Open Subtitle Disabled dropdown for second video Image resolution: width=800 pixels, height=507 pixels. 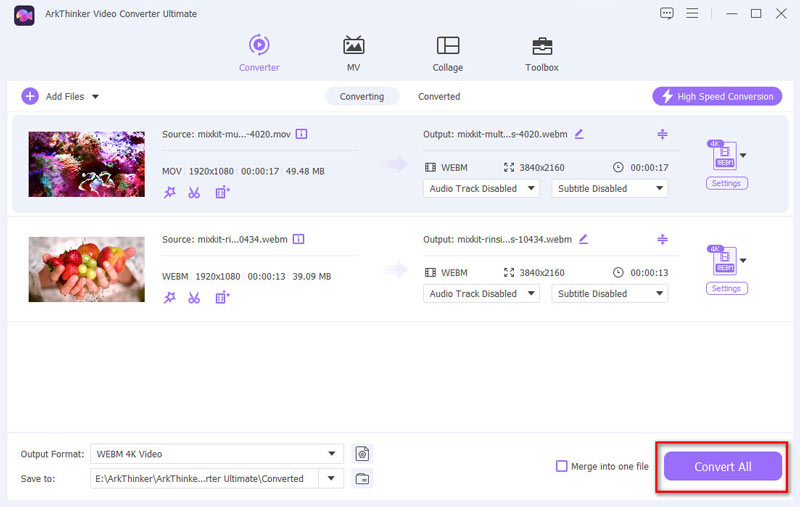click(x=609, y=293)
